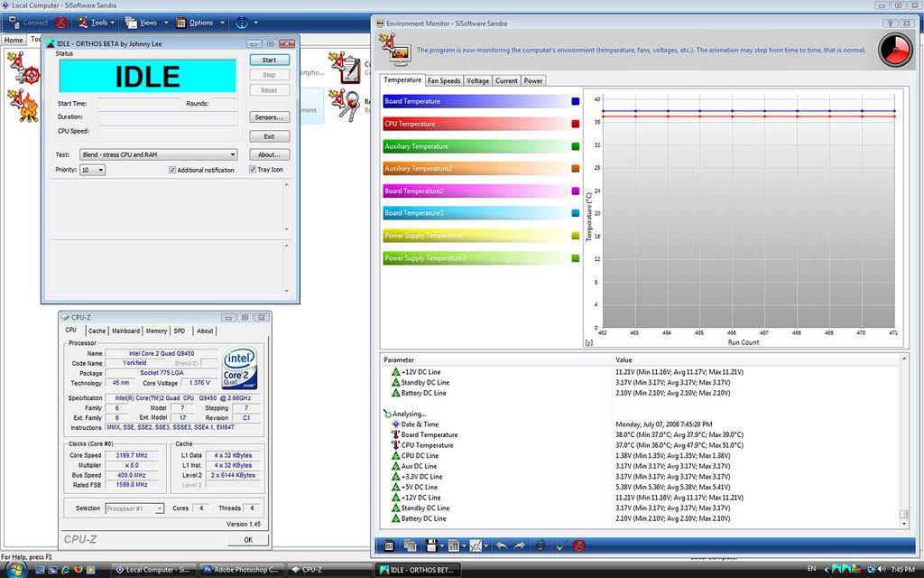Click the red cancel icon in Environment Monitor toolbar

[x=579, y=545]
